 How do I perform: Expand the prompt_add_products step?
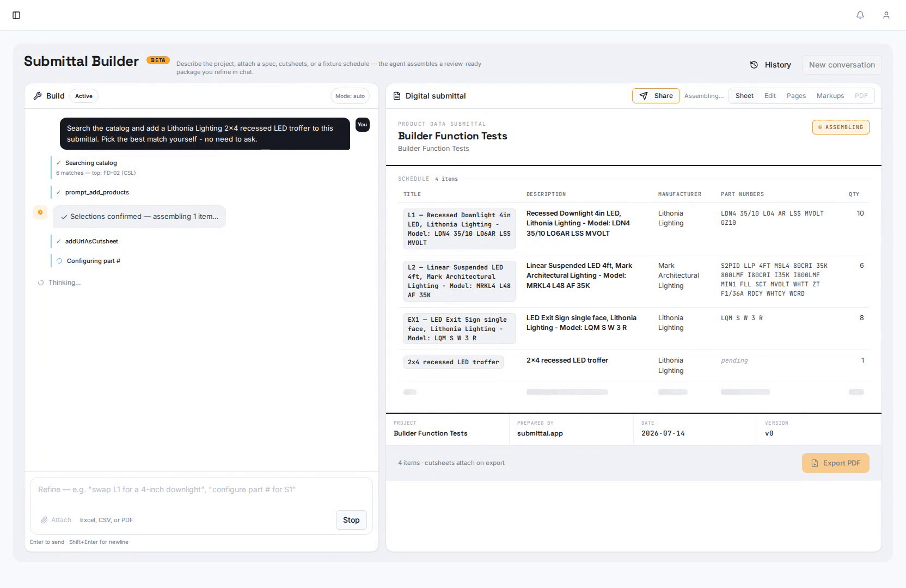[97, 192]
